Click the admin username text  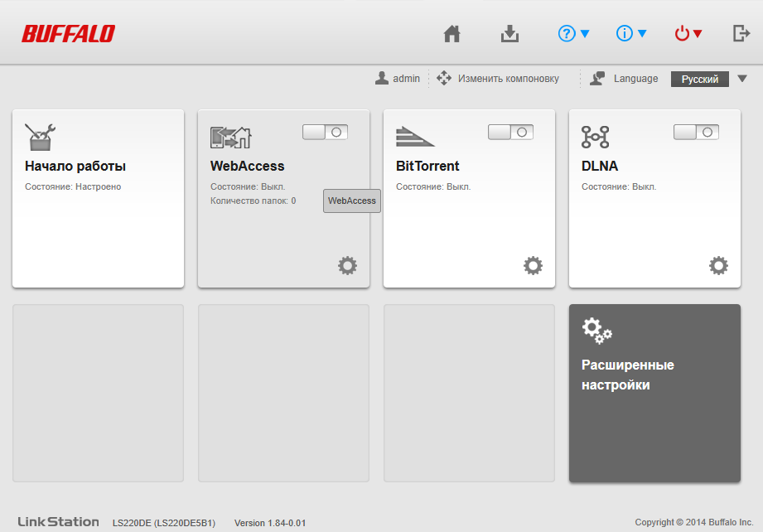(406, 79)
